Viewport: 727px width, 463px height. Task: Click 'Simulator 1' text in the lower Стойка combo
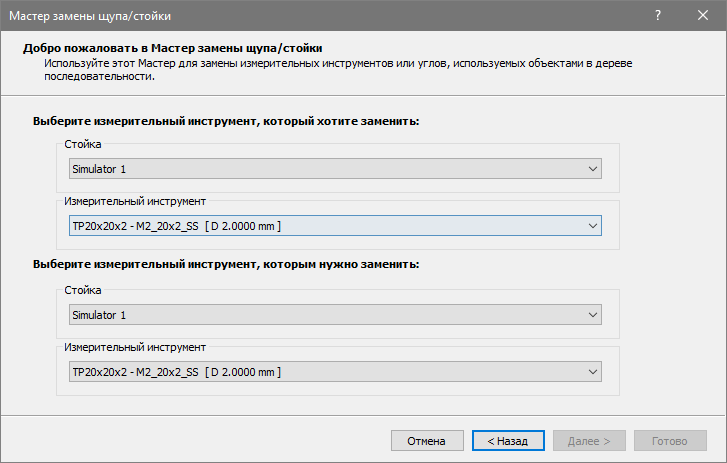[x=99, y=314]
